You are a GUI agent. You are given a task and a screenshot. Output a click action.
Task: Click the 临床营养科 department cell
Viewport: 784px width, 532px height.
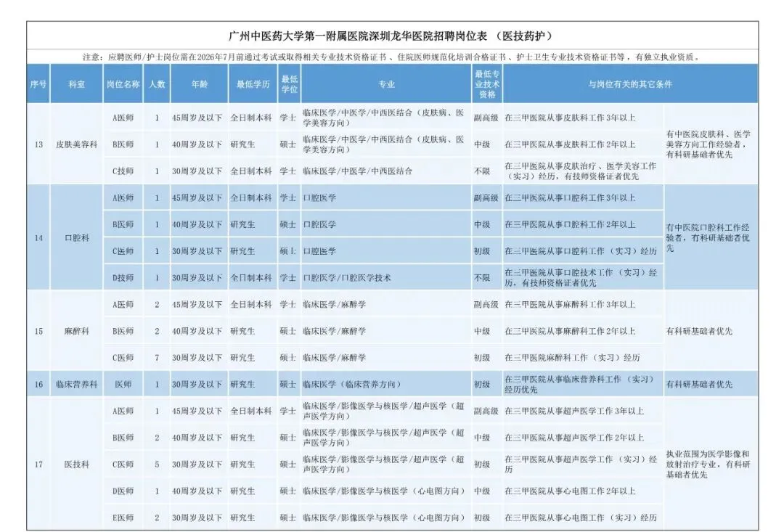(x=76, y=385)
